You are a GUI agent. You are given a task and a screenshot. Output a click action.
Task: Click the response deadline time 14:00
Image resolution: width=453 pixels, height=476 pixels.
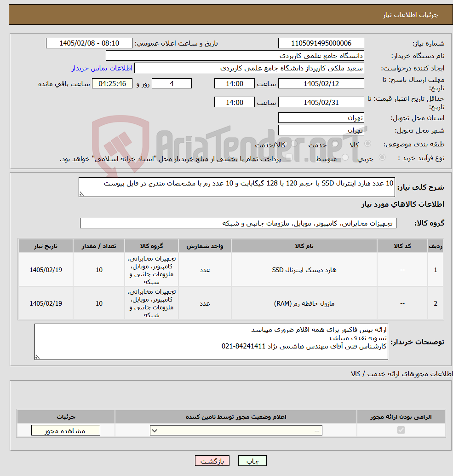pyautogui.click(x=235, y=83)
